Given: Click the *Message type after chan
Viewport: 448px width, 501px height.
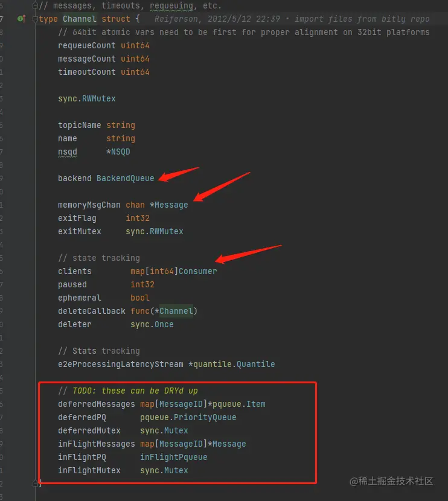Looking at the screenshot, I should pos(168,205).
